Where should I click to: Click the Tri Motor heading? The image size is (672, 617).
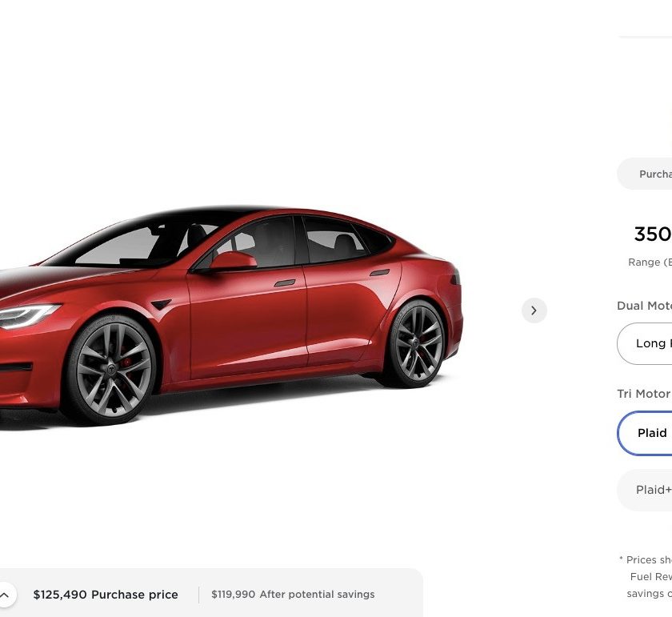pos(644,394)
